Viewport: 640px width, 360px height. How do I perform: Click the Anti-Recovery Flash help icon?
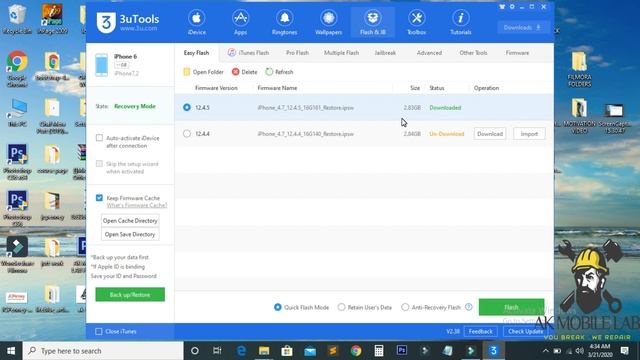469,307
